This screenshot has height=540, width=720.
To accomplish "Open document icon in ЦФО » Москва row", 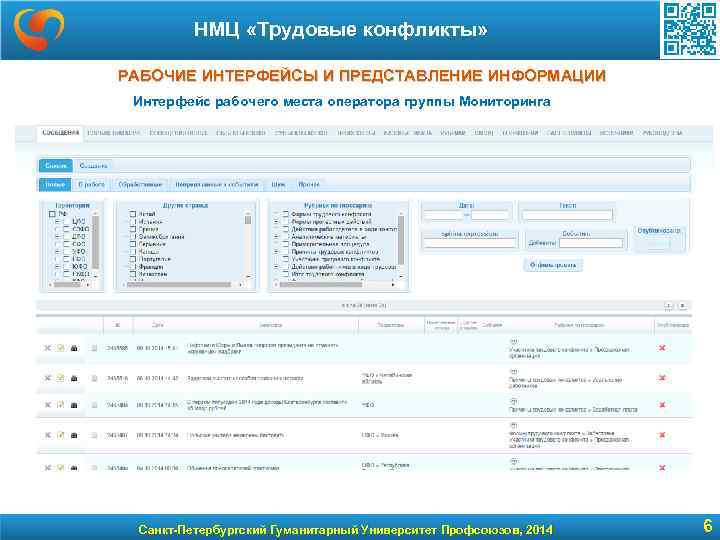I will coord(94,435).
